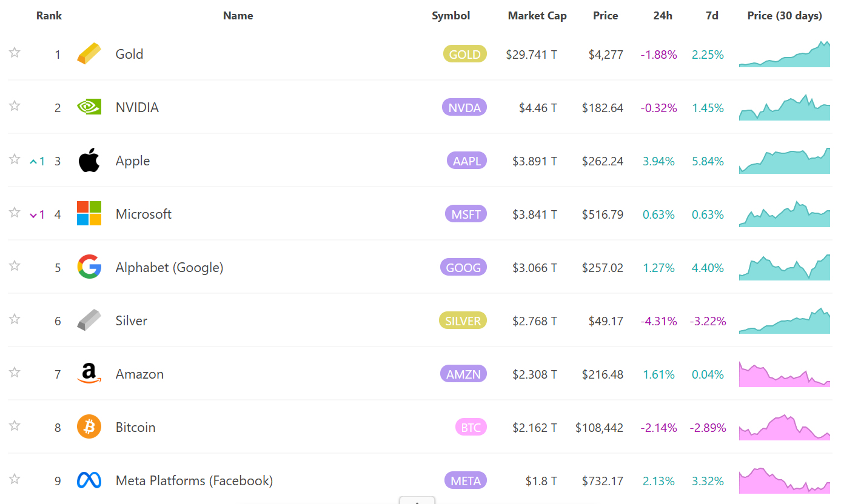The height and width of the screenshot is (504, 841).
Task: Click the Bitcoin coin icon
Action: [x=89, y=427]
